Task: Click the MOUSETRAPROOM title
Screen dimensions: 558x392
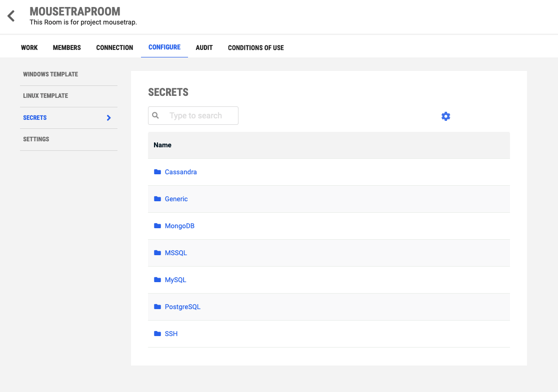Action: coord(74,11)
